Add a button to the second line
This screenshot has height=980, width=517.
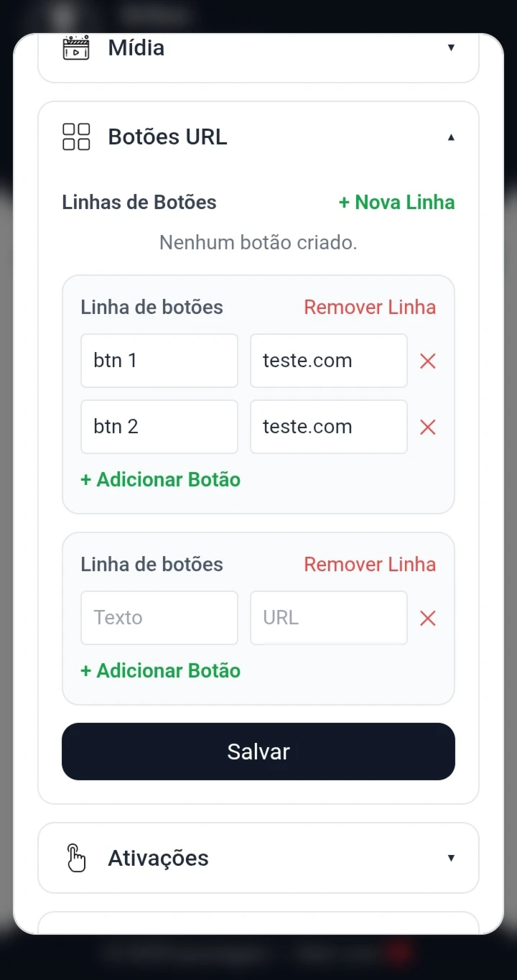click(x=160, y=671)
